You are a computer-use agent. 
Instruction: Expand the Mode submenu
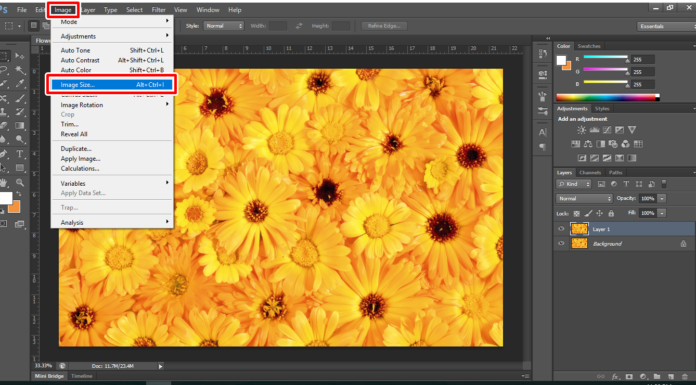[112, 22]
